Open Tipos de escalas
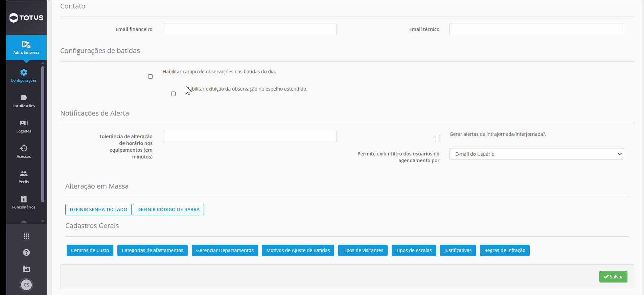 [x=414, y=250]
